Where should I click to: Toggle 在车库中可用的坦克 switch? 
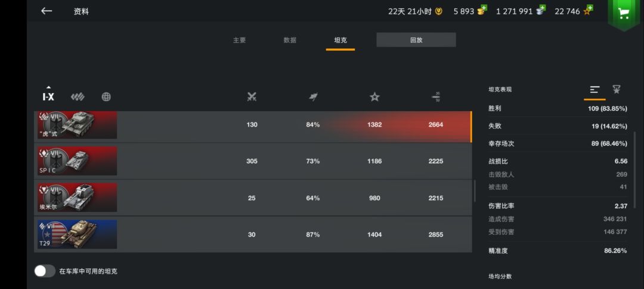pyautogui.click(x=45, y=271)
